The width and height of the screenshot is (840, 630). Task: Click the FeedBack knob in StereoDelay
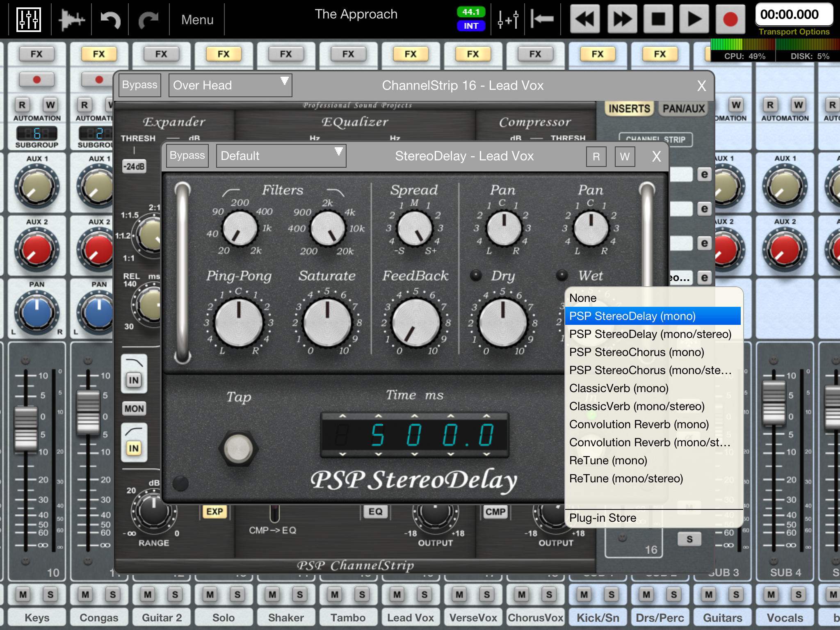coord(415,323)
